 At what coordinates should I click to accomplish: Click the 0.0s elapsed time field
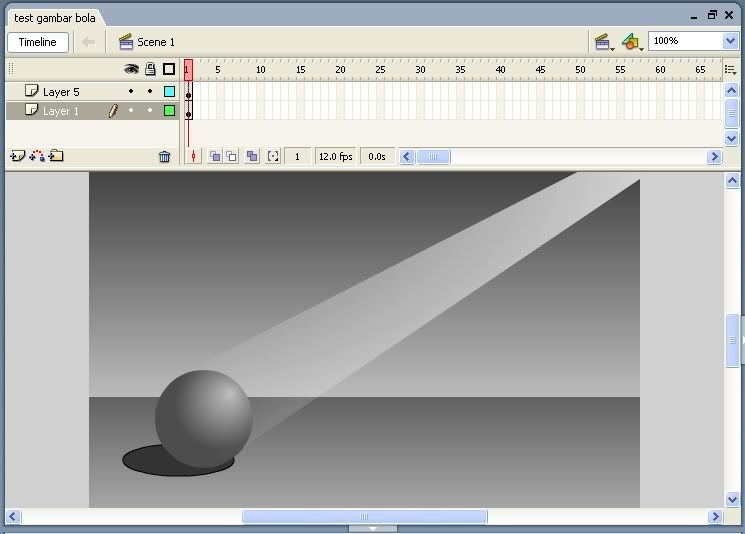tap(377, 156)
